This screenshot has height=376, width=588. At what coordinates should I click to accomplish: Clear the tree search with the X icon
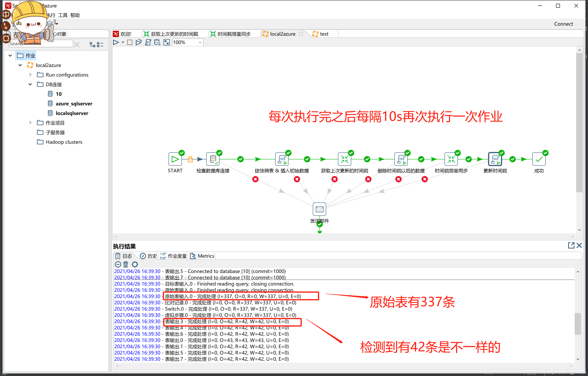point(77,44)
